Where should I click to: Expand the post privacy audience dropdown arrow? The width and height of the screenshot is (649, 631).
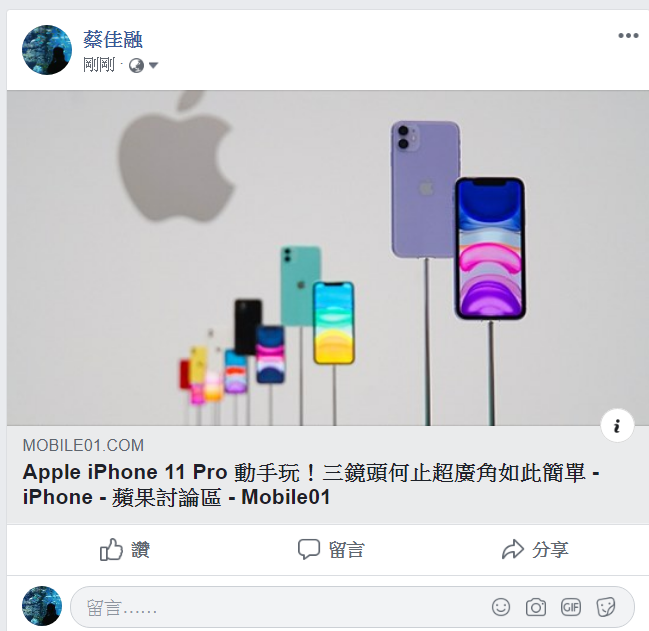(153, 65)
